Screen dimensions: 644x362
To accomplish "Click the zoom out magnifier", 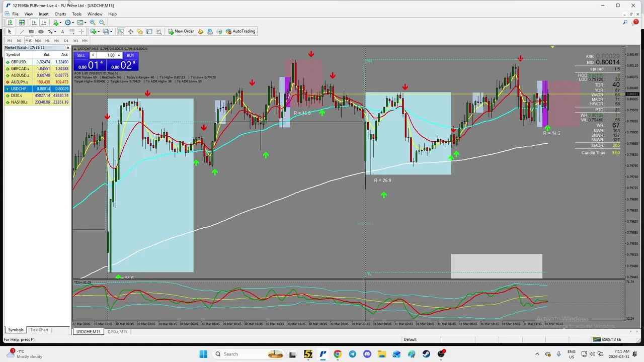I will (x=102, y=23).
